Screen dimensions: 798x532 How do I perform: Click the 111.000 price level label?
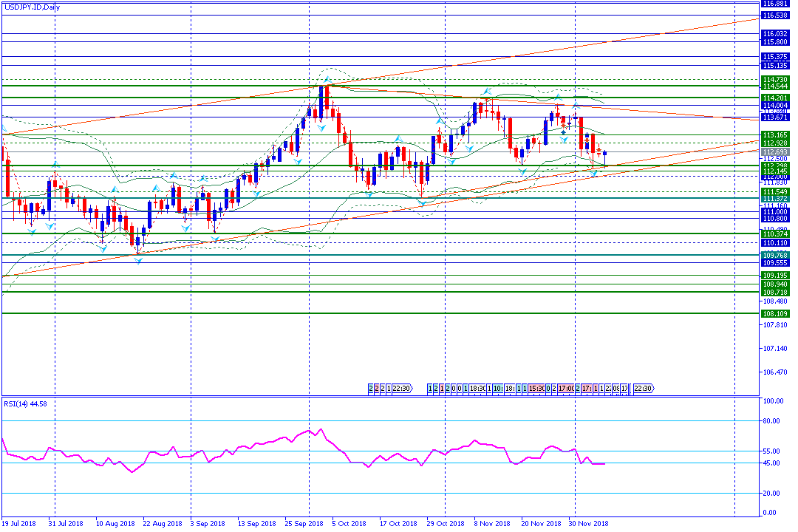click(774, 212)
